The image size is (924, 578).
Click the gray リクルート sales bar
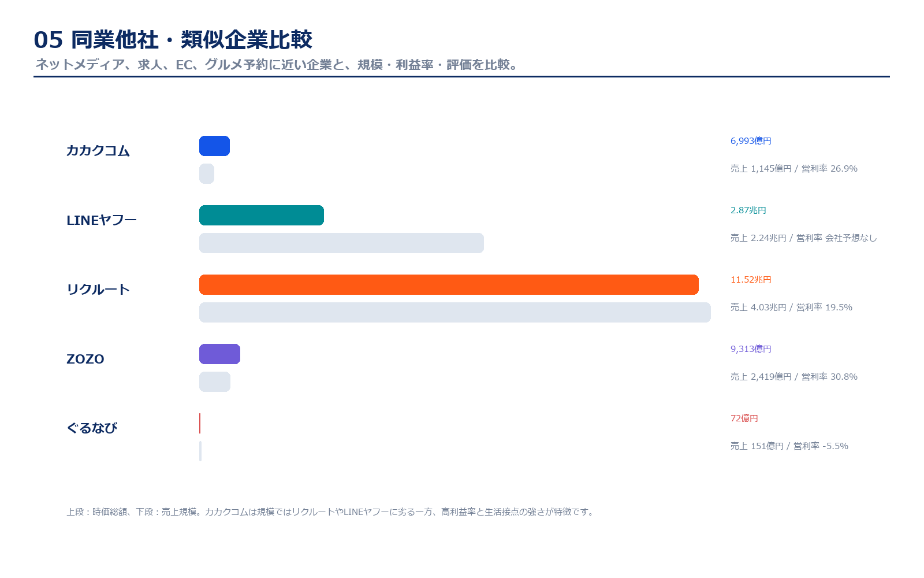pyautogui.click(x=455, y=312)
